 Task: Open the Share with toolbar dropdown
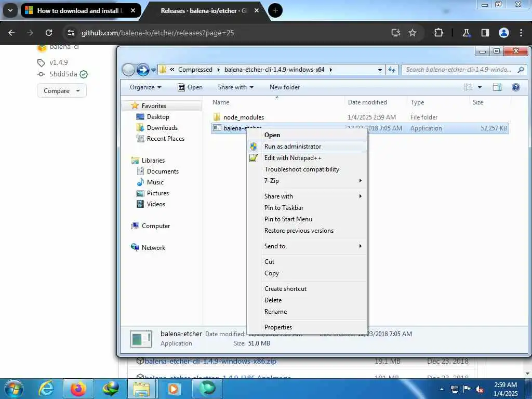tap(236, 87)
